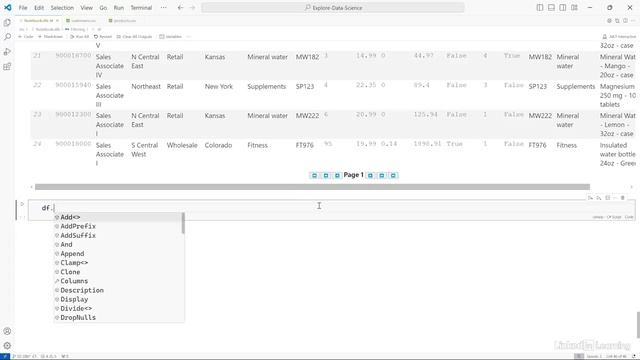Add a new Markdown cell from toolbar

tap(50, 37)
